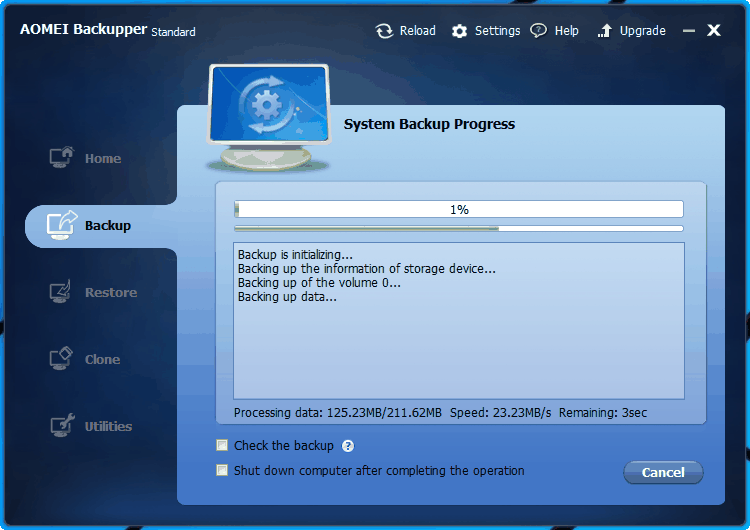This screenshot has height=530, width=750.
Task: Click the Remaining: 3sec status text
Action: [603, 413]
